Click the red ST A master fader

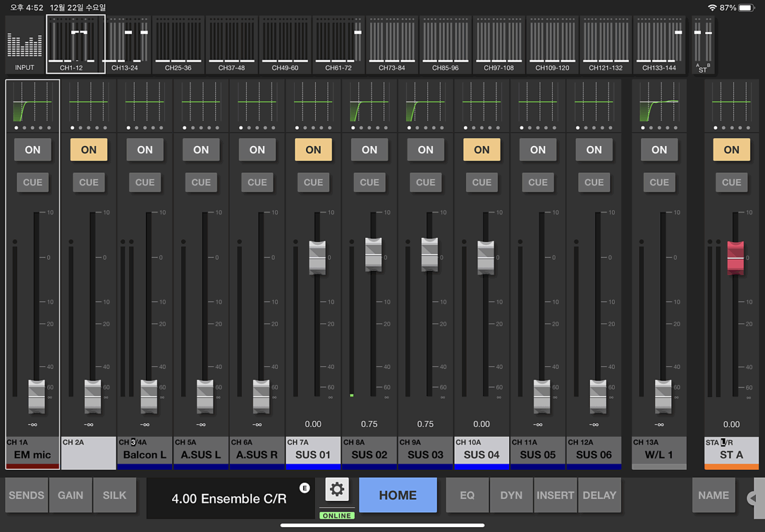point(735,258)
